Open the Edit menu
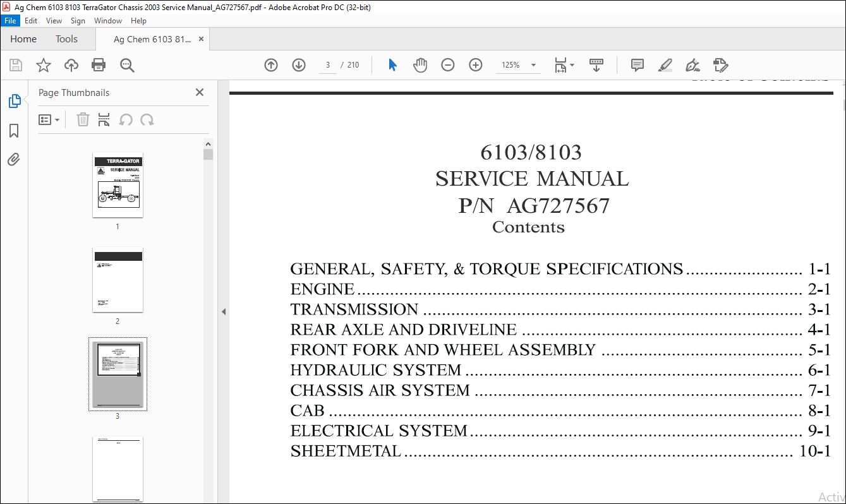Viewport: 846px width, 504px height. click(31, 21)
